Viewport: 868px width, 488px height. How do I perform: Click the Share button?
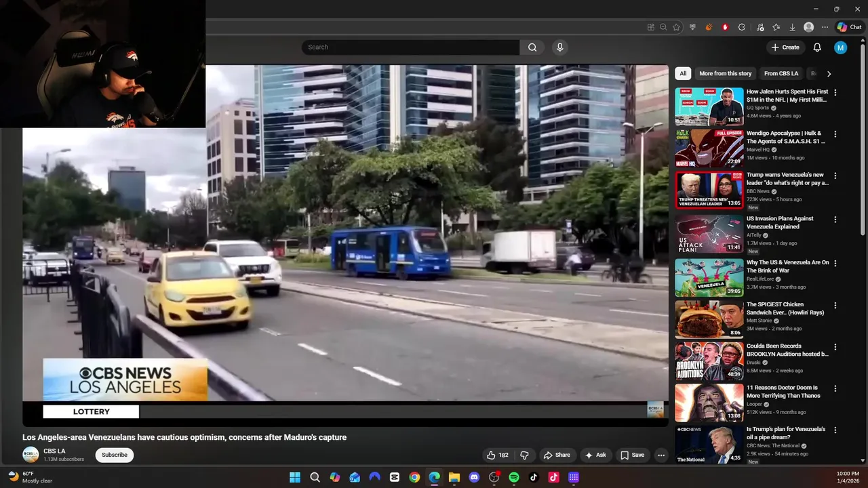557,455
